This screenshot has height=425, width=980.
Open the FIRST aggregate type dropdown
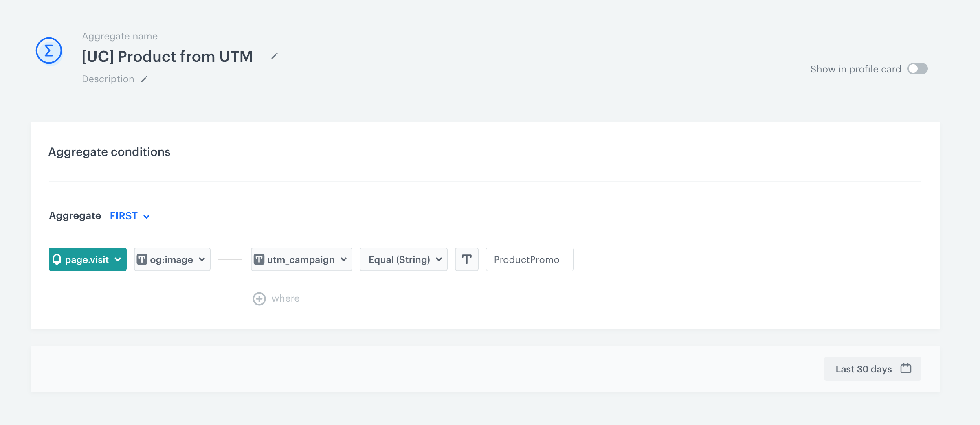[x=129, y=216]
